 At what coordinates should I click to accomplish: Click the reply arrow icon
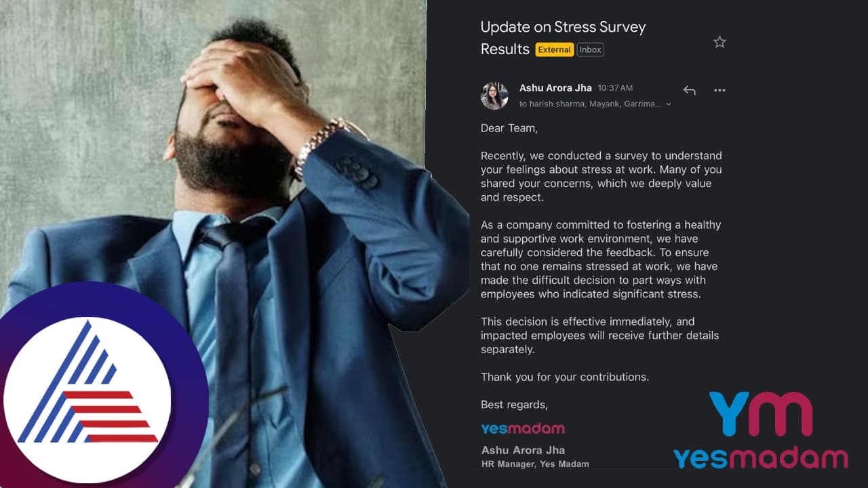coord(689,90)
